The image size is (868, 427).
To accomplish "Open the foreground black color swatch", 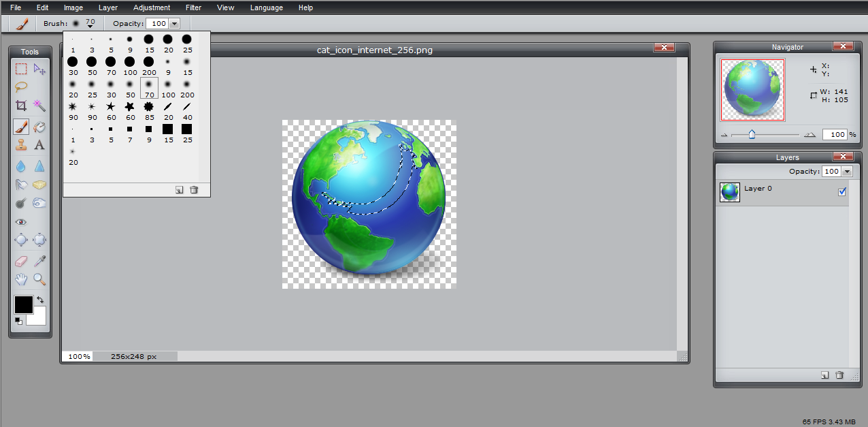I will pyautogui.click(x=23, y=304).
